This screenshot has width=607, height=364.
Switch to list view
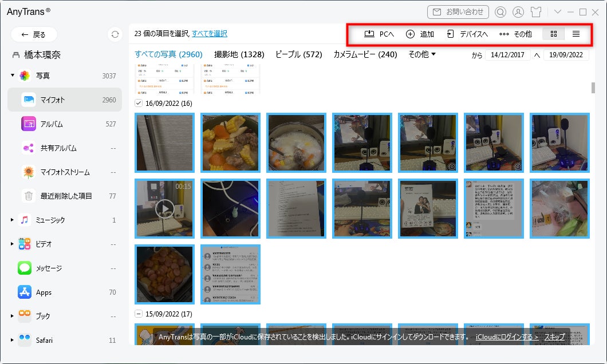click(x=576, y=34)
